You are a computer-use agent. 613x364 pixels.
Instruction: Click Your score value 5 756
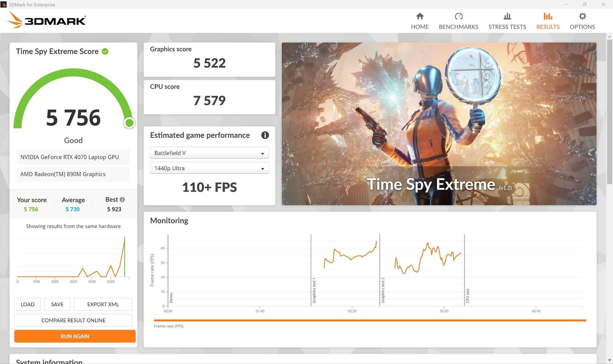[x=31, y=209]
